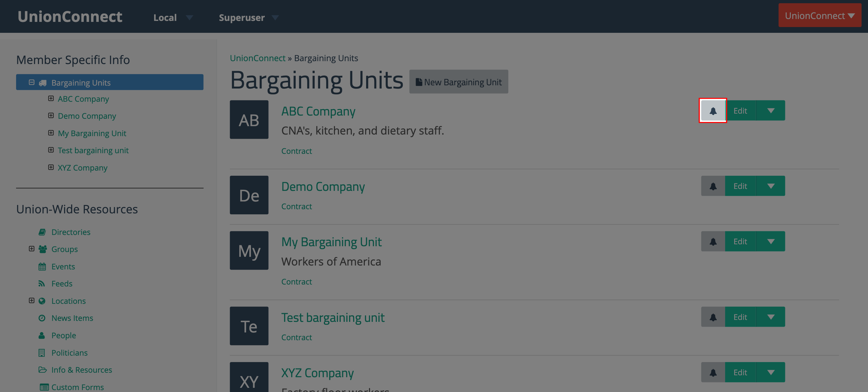The width and height of the screenshot is (868, 392).
Task: Open the People section
Action: (64, 335)
